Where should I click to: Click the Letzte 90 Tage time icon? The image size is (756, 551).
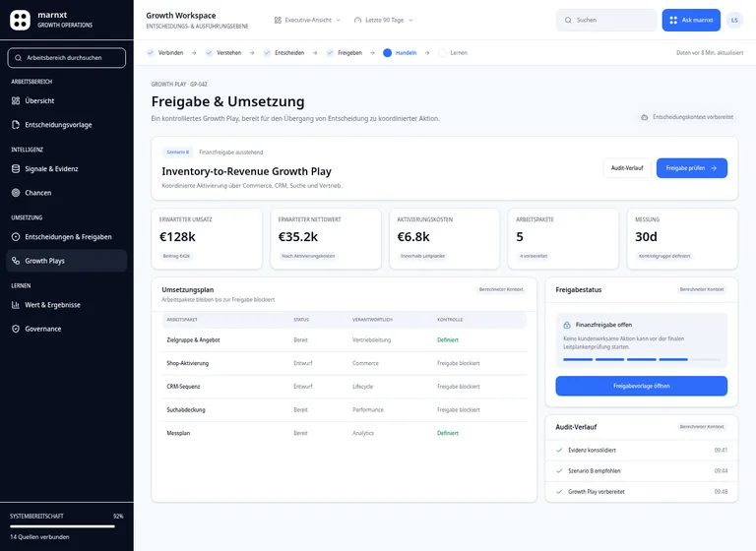[x=357, y=21]
